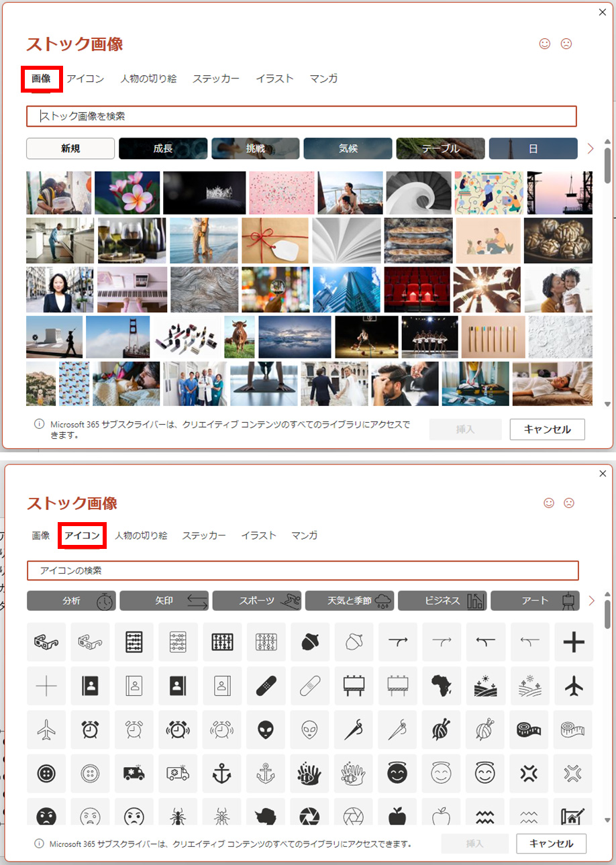Click キャンセル in the upper dialog
This screenshot has width=616, height=865.
[547, 429]
